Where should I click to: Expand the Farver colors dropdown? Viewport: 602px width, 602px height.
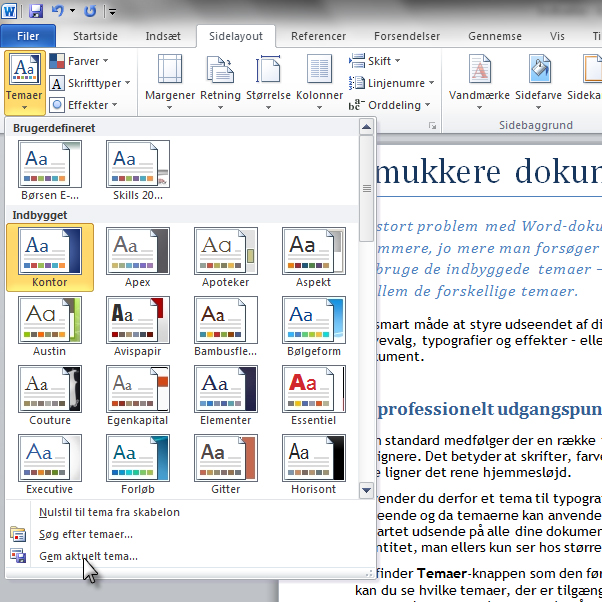(x=81, y=61)
